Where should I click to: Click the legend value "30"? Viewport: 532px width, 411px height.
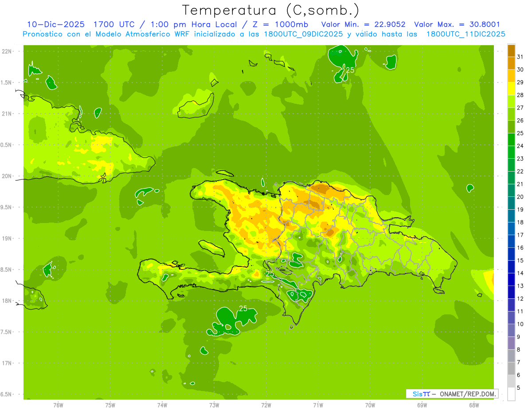tap(520, 69)
